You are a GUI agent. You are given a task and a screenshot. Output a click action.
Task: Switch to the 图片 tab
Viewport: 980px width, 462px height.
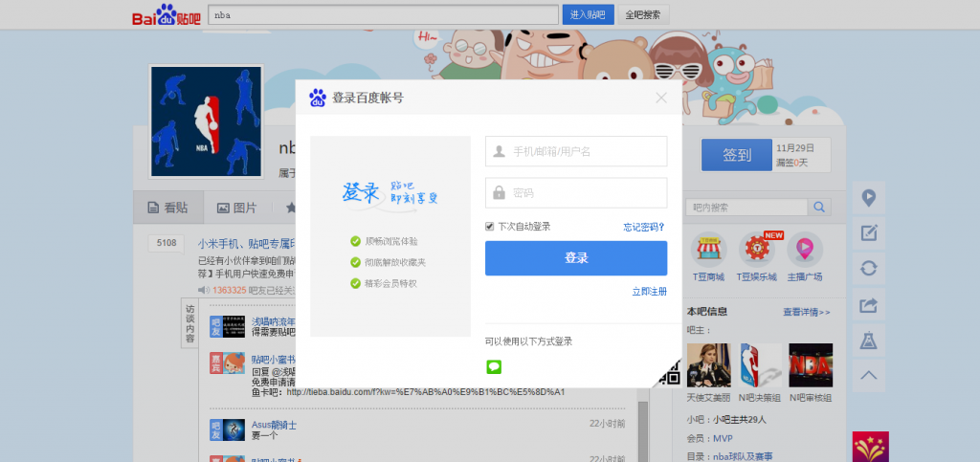(x=237, y=208)
